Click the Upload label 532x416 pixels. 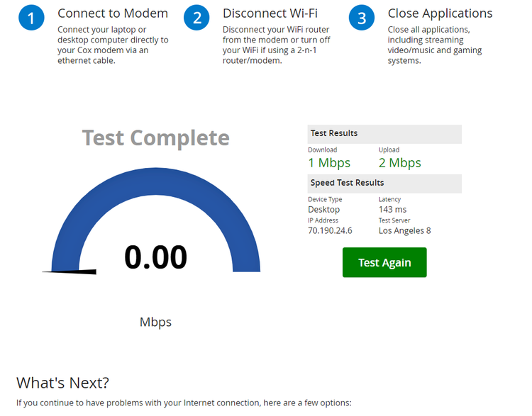389,150
